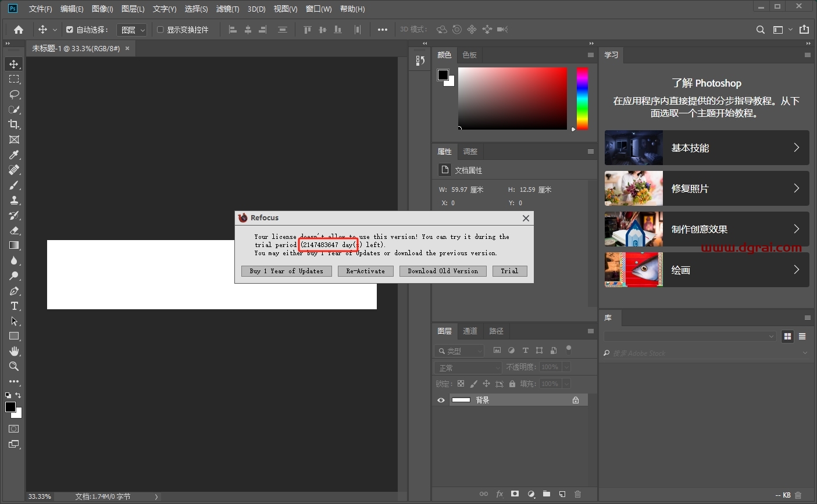Select the Gradient tool

(x=14, y=245)
